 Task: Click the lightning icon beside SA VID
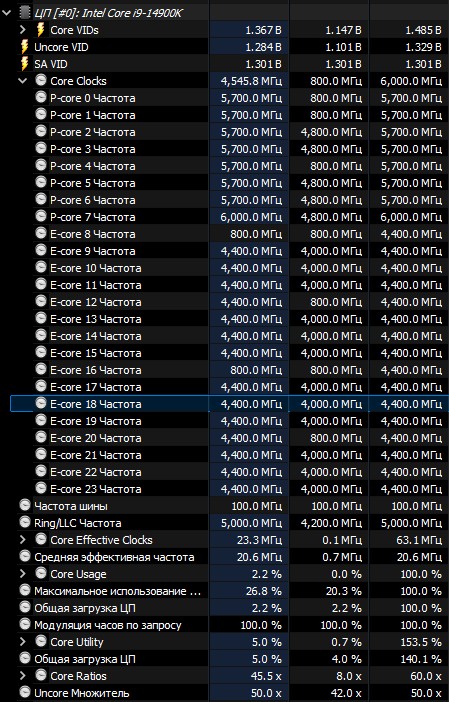point(25,64)
